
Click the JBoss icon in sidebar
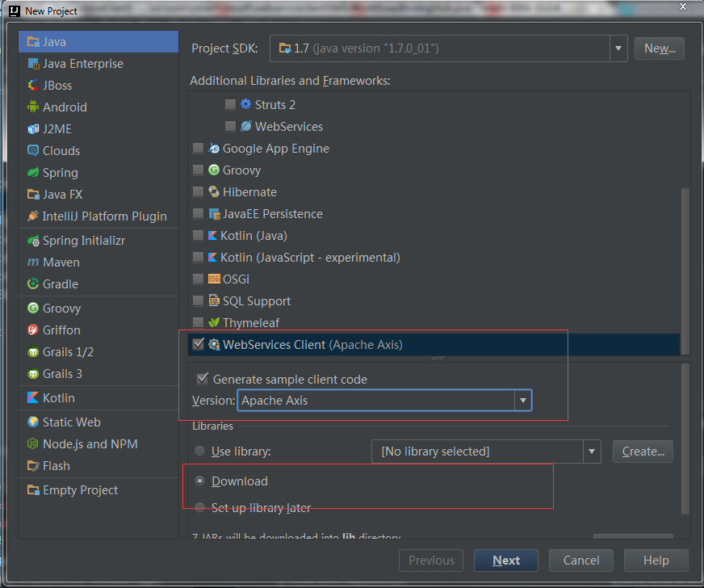(x=33, y=86)
